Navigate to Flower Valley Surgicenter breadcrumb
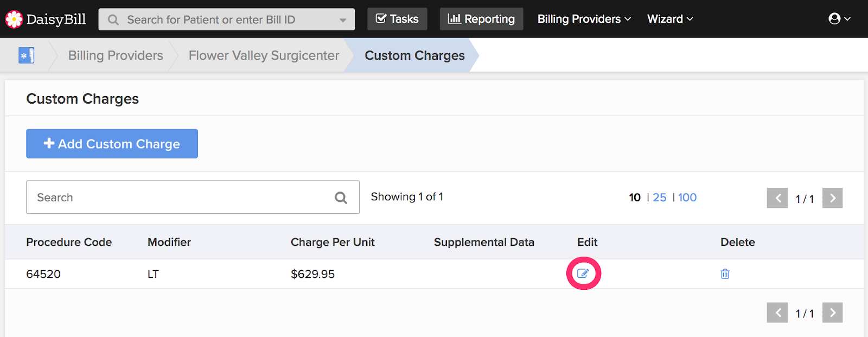 coord(264,55)
